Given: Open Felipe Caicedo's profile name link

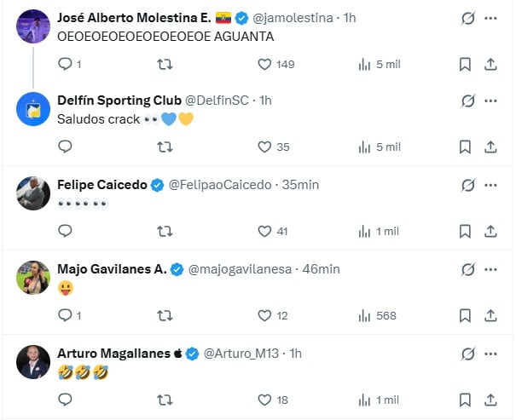Looking at the screenshot, I should (101, 185).
